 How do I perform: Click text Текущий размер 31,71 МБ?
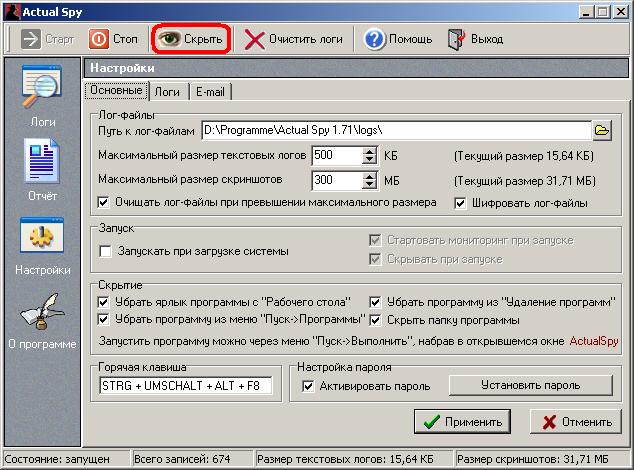(x=525, y=181)
